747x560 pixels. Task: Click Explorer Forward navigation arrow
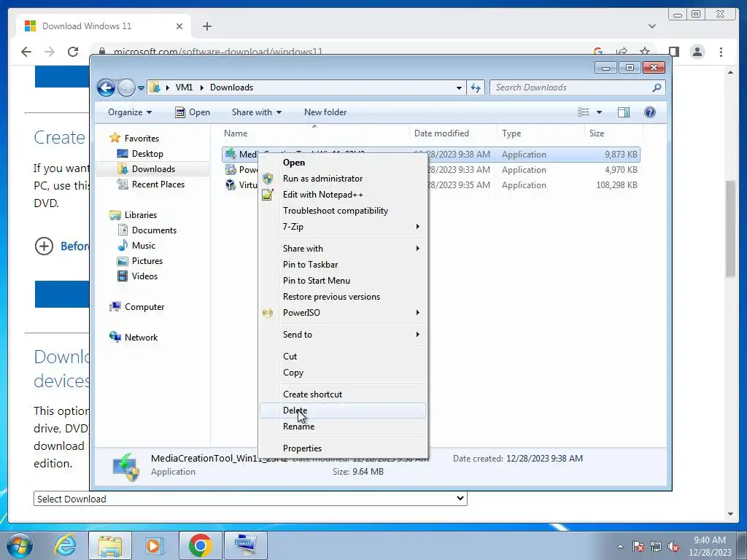(x=126, y=87)
